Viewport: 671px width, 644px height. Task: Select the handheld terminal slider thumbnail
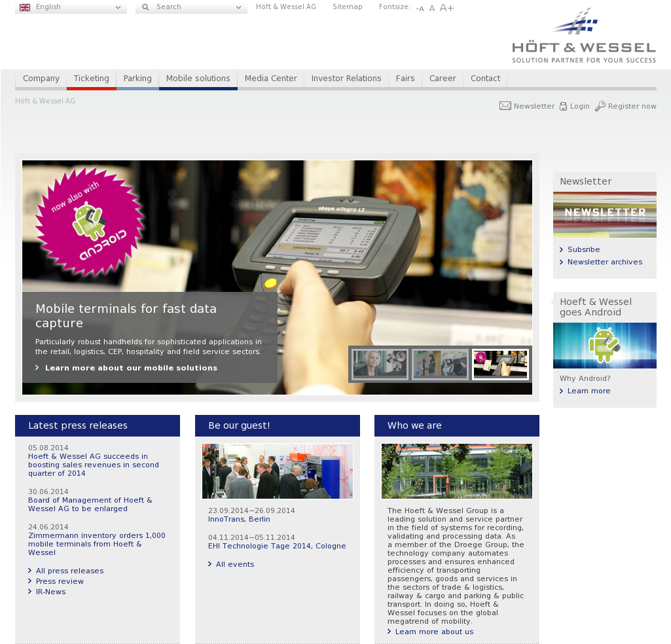[500, 364]
